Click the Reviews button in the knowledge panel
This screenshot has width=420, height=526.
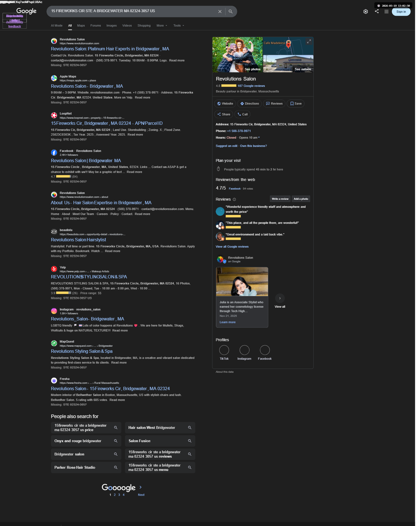[274, 104]
